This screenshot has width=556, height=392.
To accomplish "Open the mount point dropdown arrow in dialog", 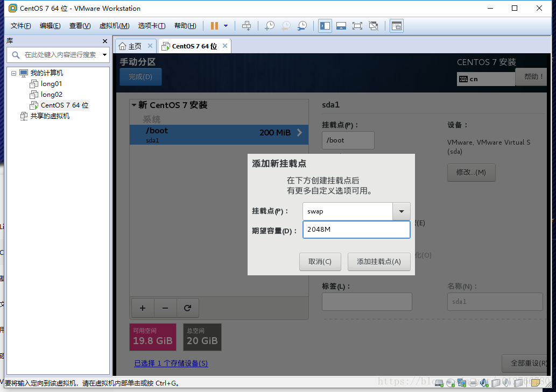I will 402,211.
